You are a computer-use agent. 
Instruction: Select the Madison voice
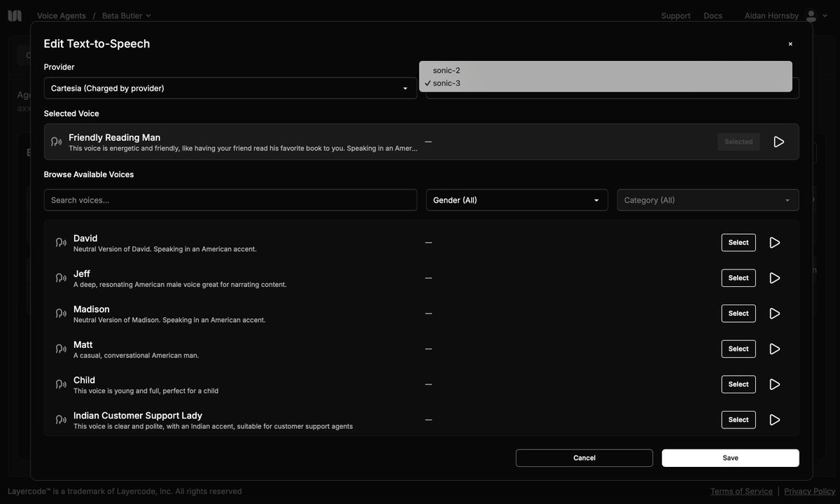tap(738, 314)
